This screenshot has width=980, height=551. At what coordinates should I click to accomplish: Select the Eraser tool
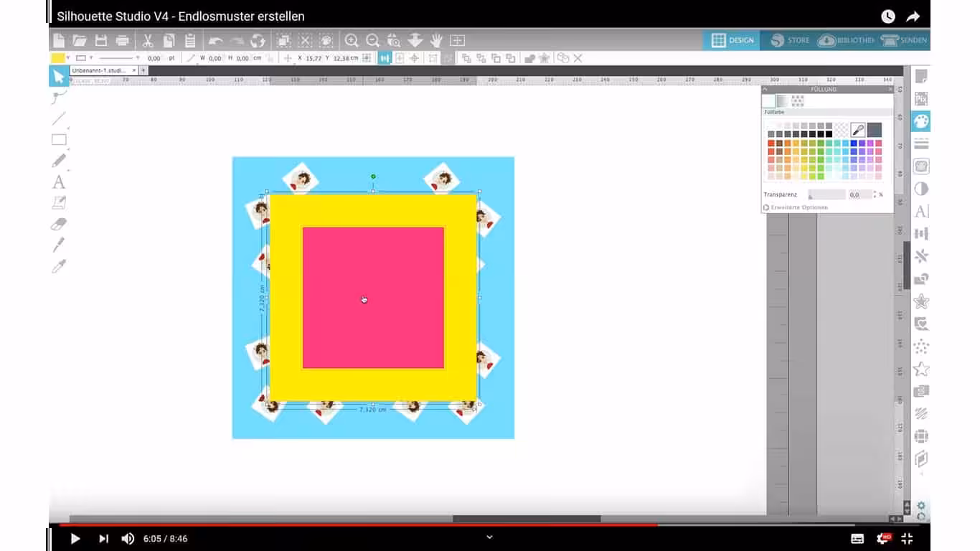(x=59, y=225)
